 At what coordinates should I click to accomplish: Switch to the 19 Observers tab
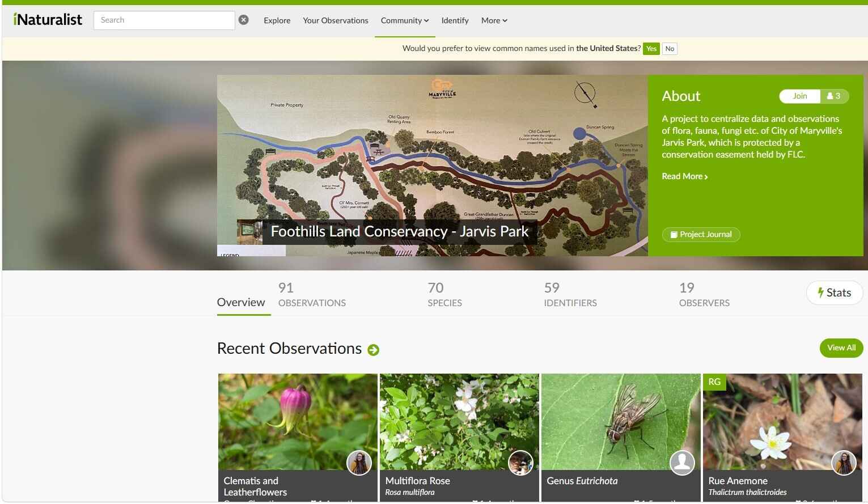click(704, 295)
